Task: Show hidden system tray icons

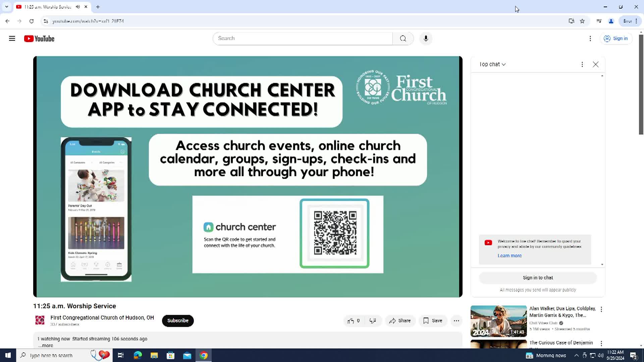Action: coord(576,355)
